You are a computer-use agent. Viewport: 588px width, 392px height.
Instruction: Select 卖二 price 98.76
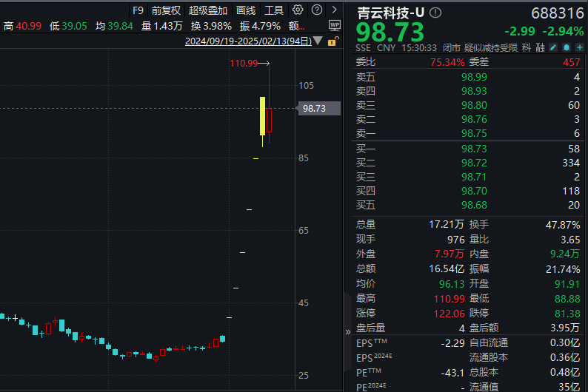point(474,119)
